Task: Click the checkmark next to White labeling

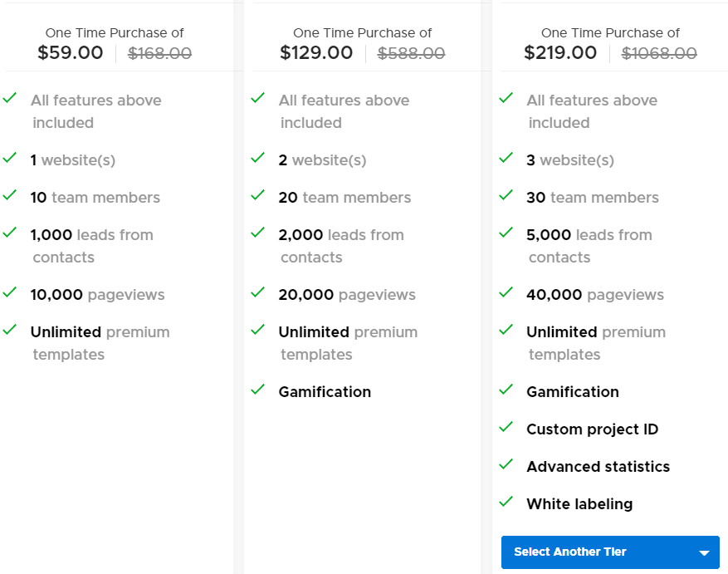Action: (506, 501)
